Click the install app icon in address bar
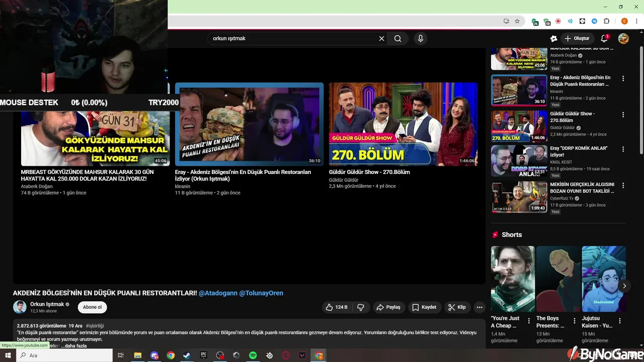Viewport: 644px width, 362px height. tap(506, 21)
